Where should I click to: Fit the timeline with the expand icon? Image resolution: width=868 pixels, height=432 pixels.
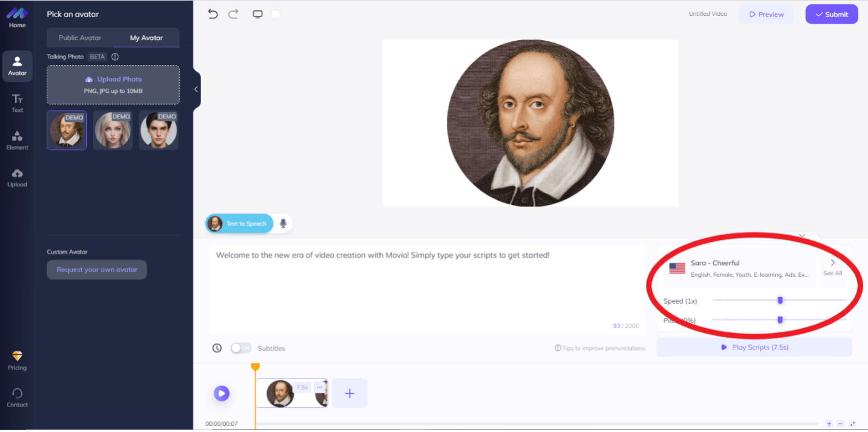[x=852, y=423]
